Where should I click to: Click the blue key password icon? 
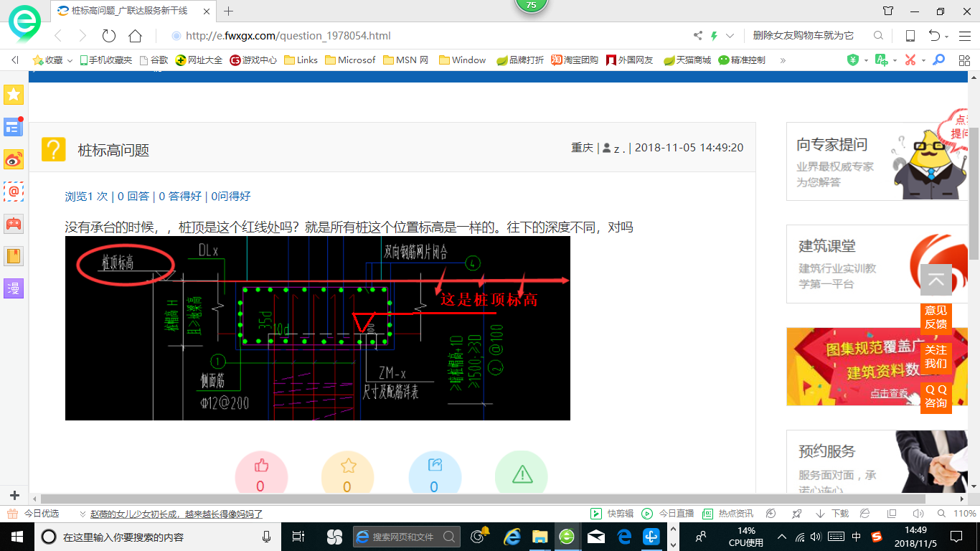938,60
